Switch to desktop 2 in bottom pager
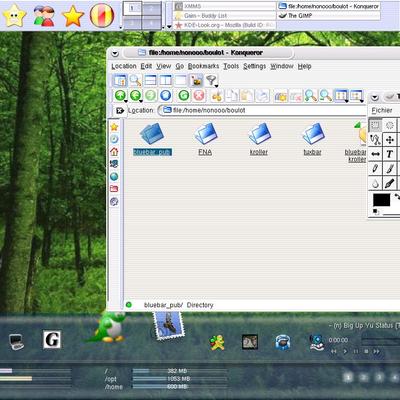The height and width of the screenshot is (400, 400). click(x=364, y=377)
